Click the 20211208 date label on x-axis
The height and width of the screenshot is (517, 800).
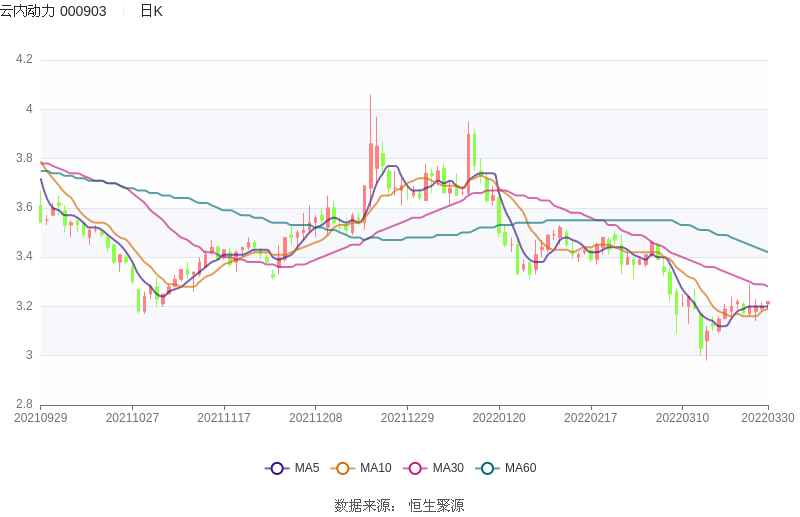[x=315, y=418]
